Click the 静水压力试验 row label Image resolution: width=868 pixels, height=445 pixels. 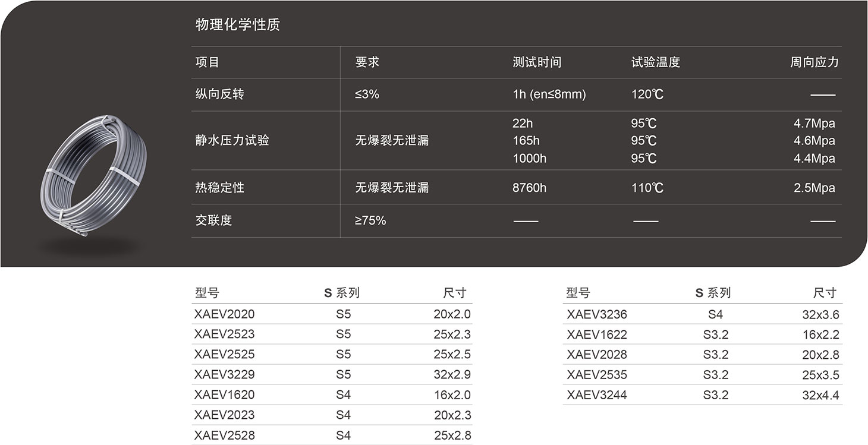tap(232, 141)
